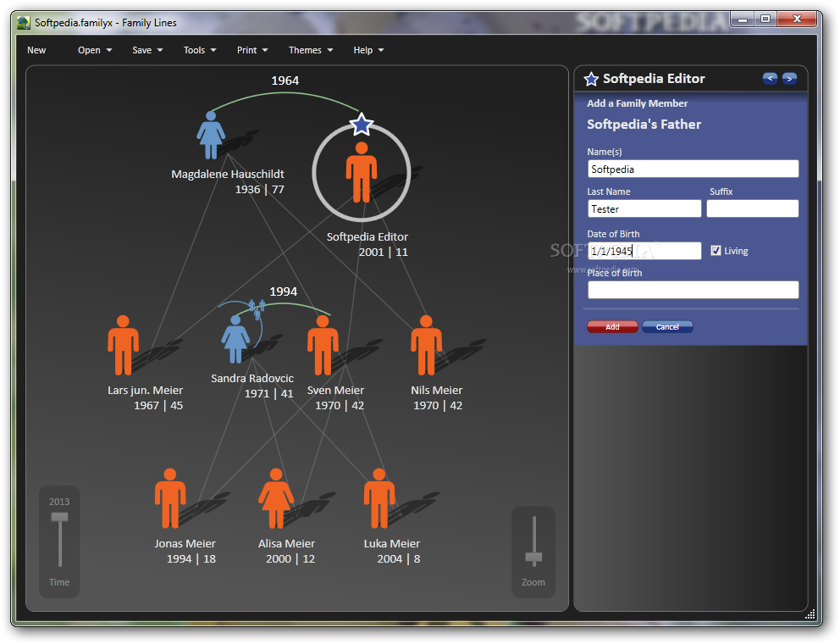Click the Magdalene Hauschildt name label

tap(228, 174)
